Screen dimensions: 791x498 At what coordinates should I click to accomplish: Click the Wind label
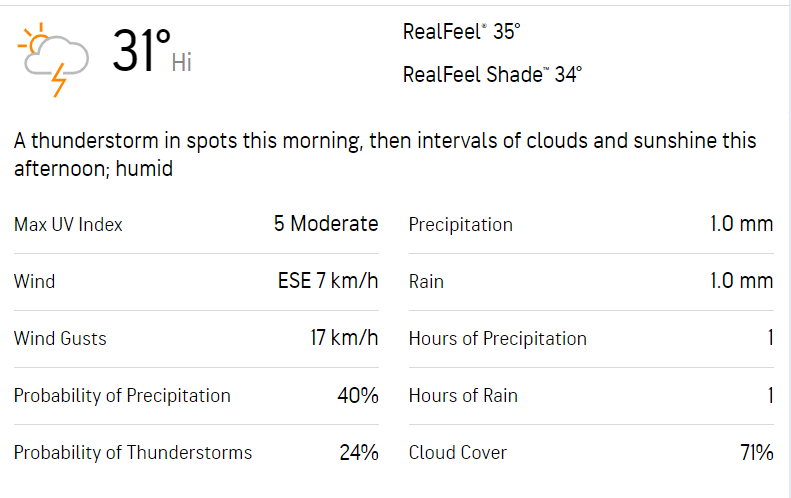[x=34, y=281]
